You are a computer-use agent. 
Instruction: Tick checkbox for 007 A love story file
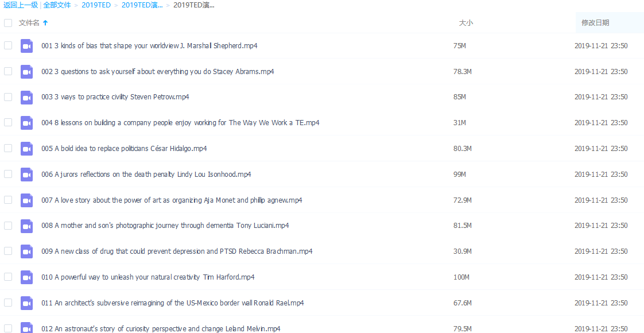pos(8,200)
